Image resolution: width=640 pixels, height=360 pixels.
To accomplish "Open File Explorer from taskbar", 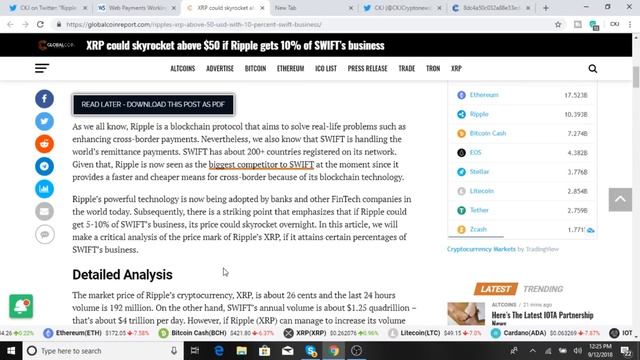I will click(x=242, y=351).
